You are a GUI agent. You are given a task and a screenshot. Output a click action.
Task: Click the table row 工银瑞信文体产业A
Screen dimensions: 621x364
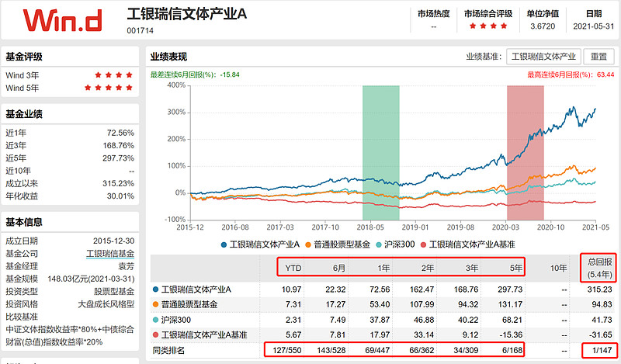pyautogui.click(x=383, y=289)
